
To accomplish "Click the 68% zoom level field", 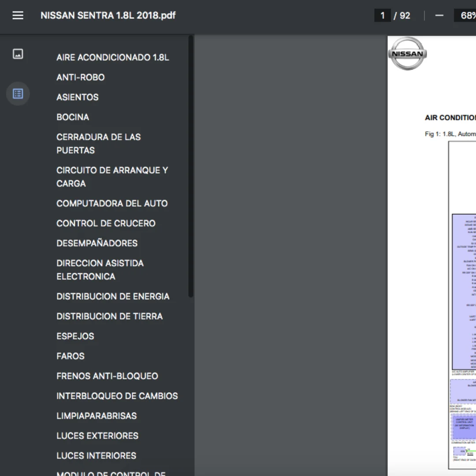I will click(x=466, y=15).
